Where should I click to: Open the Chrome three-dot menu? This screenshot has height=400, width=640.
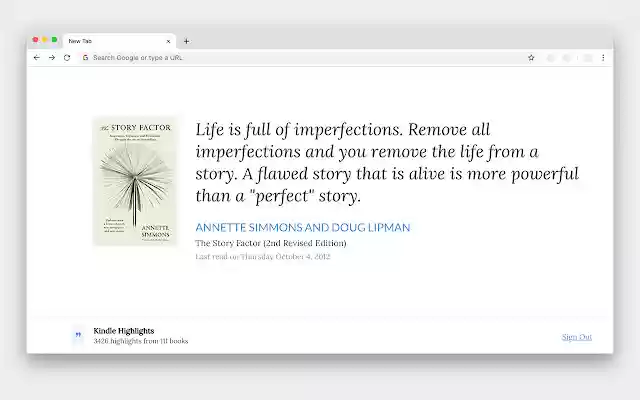pos(603,58)
